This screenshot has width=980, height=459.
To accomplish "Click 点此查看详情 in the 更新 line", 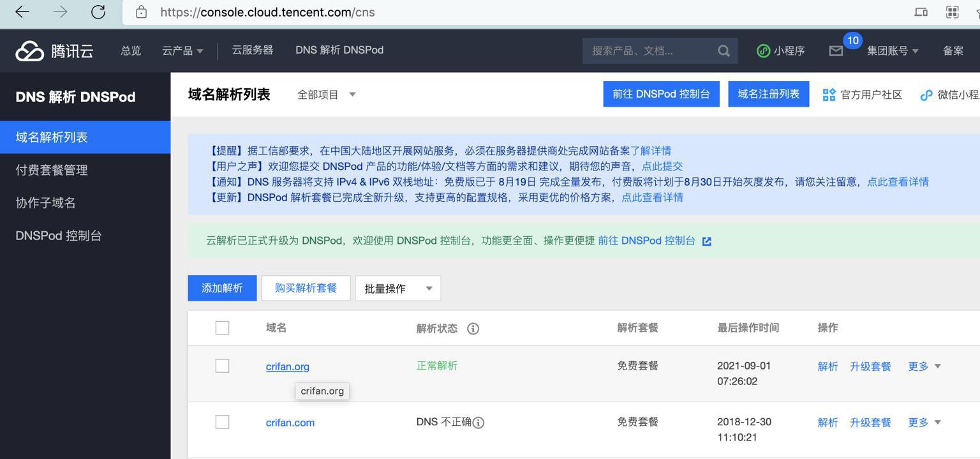I will pyautogui.click(x=652, y=197).
